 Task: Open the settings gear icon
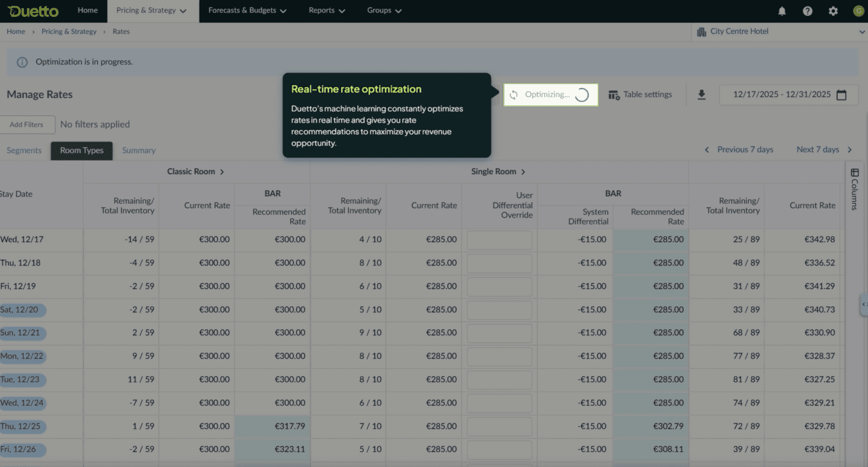833,11
